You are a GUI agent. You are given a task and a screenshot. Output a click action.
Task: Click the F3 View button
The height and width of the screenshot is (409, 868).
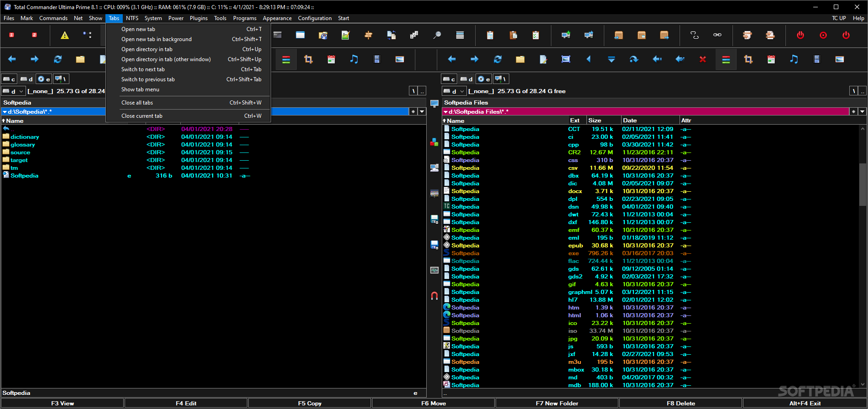pos(62,403)
